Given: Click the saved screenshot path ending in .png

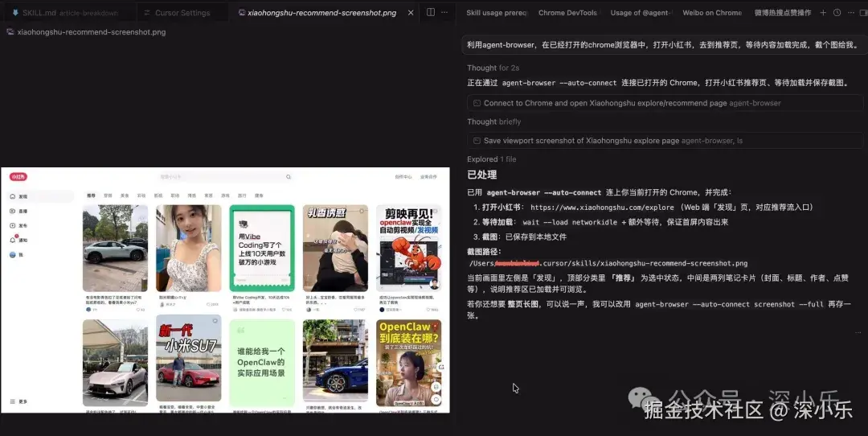Looking at the screenshot, I should coord(608,263).
